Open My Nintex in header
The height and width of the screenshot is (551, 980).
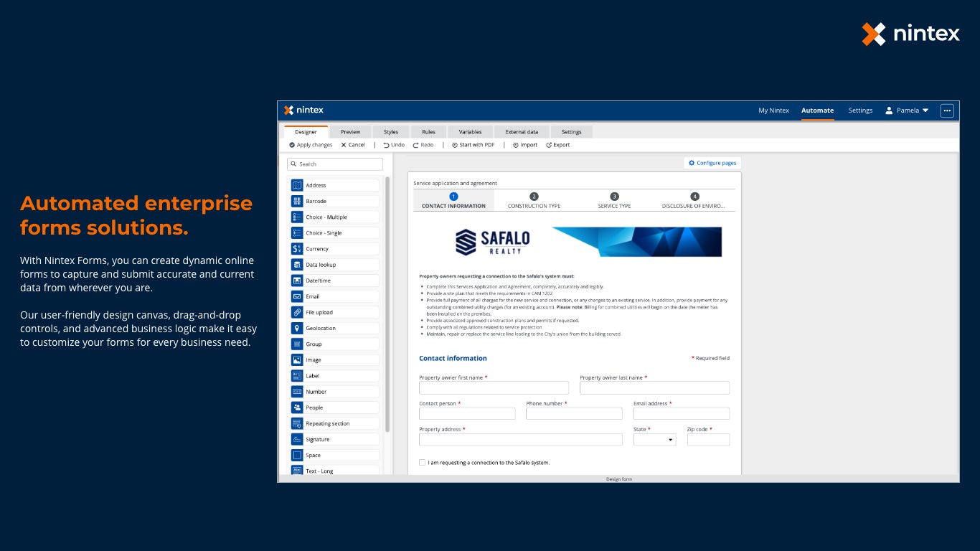click(773, 110)
